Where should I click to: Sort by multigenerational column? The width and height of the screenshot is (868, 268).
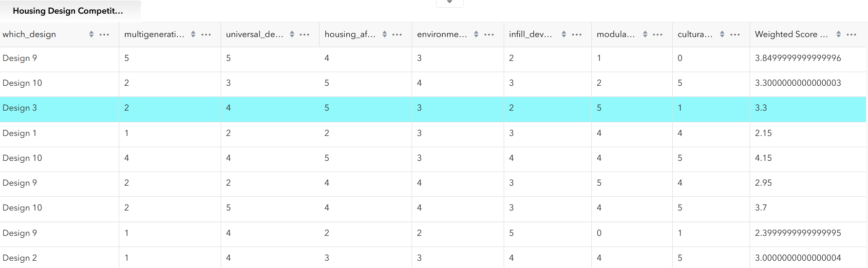193,34
